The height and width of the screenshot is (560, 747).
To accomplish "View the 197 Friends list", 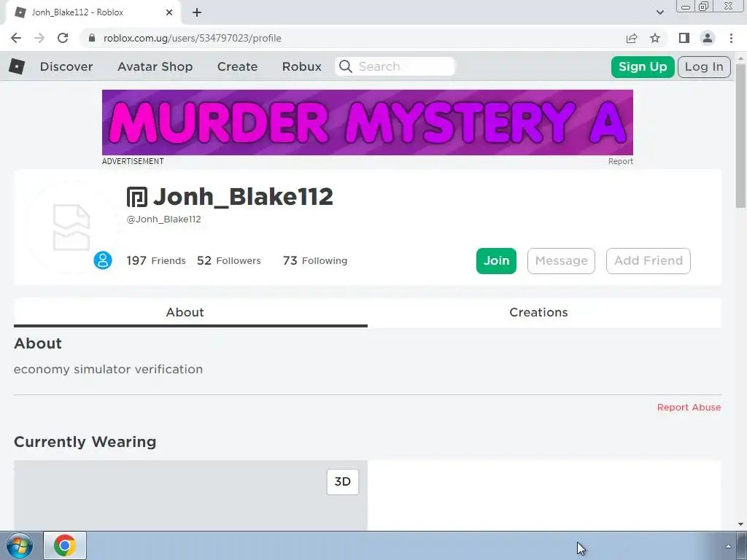I will (x=156, y=260).
